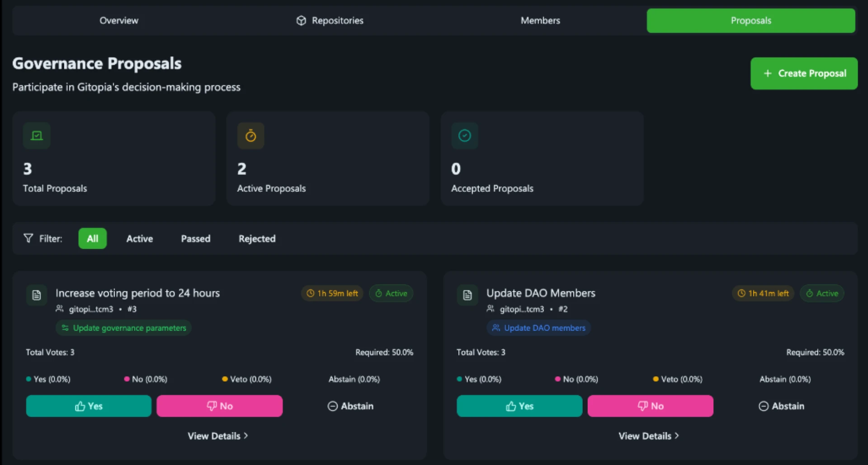
Task: Click the Accepted Proposals checkmark icon
Action: pyautogui.click(x=464, y=136)
